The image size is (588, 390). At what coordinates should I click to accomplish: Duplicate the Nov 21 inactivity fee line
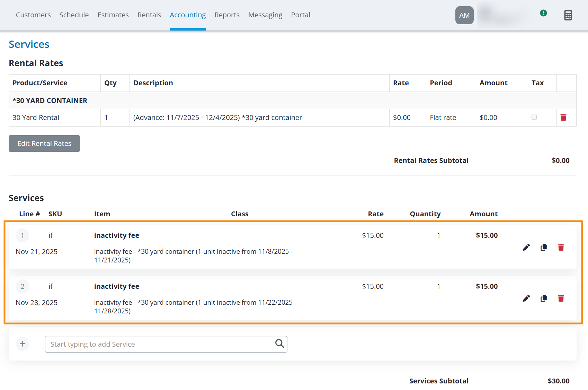pyautogui.click(x=544, y=247)
